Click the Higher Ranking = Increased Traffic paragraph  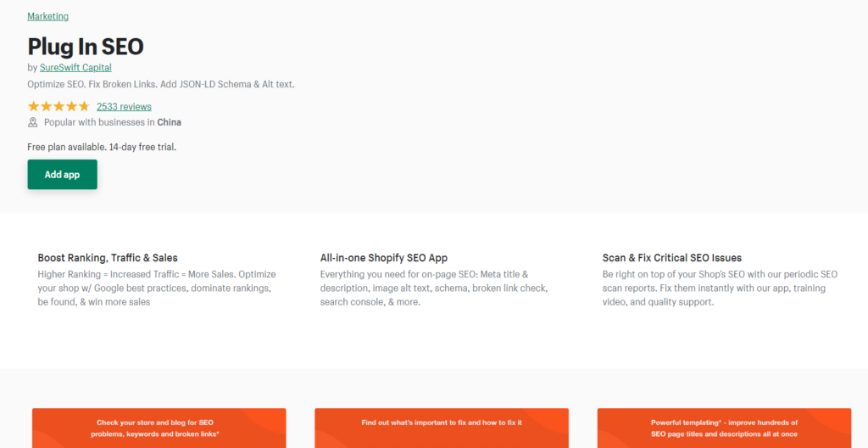(157, 288)
